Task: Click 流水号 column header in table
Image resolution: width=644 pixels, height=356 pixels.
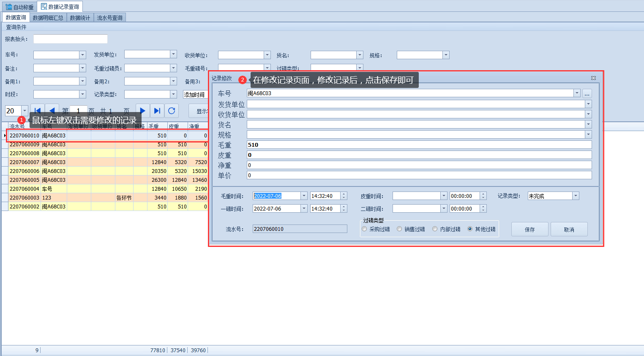Action: [x=25, y=126]
